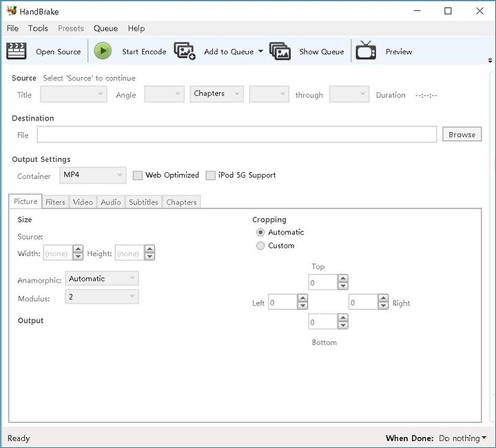The height and width of the screenshot is (448, 496).
Task: Decrease Width with the down stepper arrow
Action: click(78, 257)
